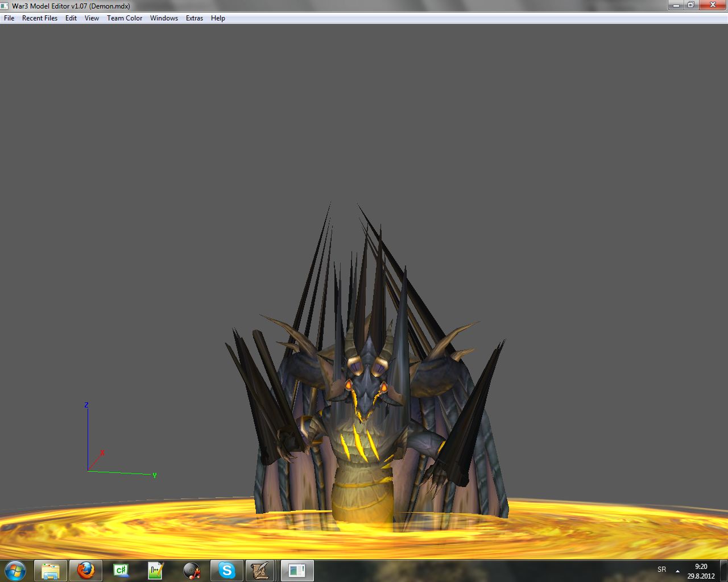Open the View menu
The image size is (728, 582).
[x=92, y=18]
